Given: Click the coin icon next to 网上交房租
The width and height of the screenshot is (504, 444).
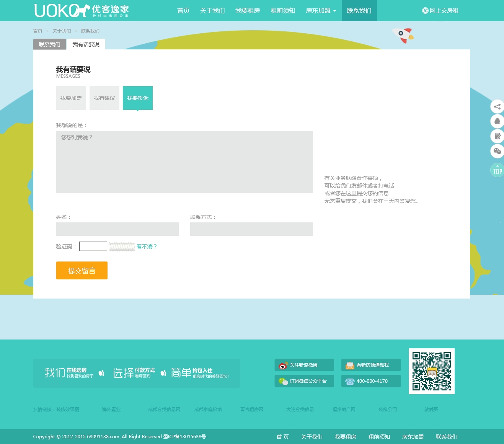Looking at the screenshot, I should point(425,11).
